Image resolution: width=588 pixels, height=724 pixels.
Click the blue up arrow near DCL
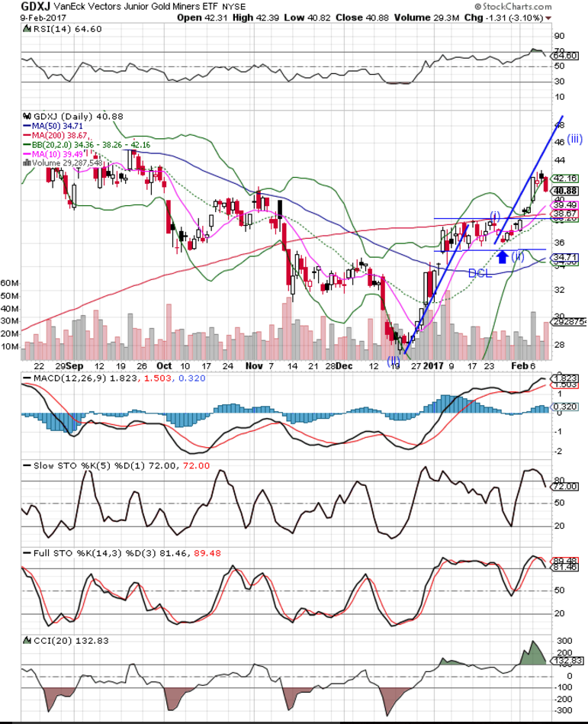(502, 257)
